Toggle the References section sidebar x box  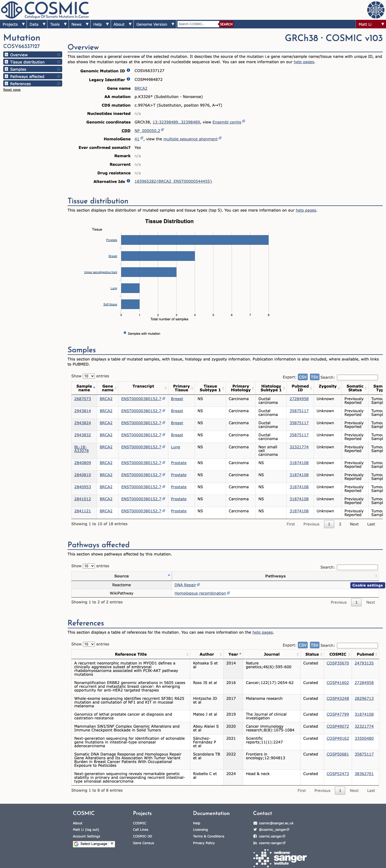[x=6, y=84]
